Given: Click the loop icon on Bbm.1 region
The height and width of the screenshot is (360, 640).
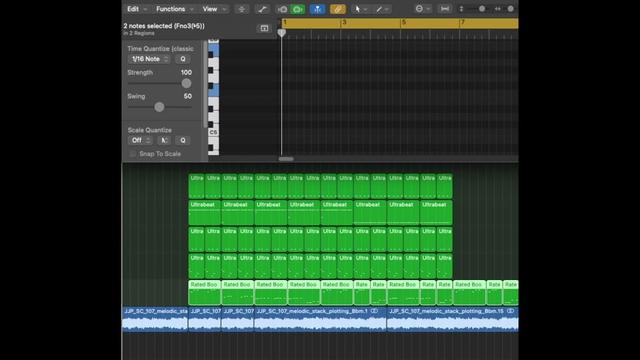Looking at the screenshot, I should (374, 311).
